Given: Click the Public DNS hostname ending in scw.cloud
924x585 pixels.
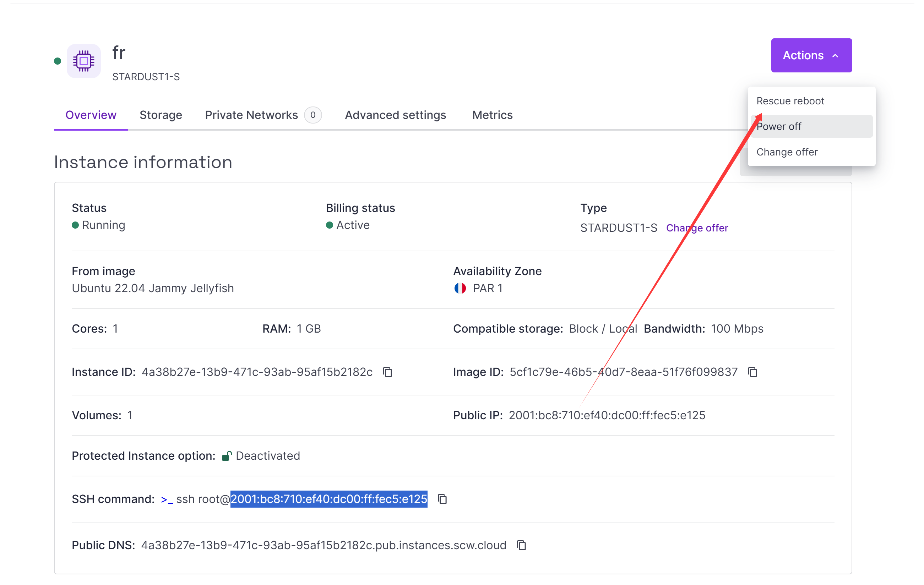Looking at the screenshot, I should tap(324, 545).
